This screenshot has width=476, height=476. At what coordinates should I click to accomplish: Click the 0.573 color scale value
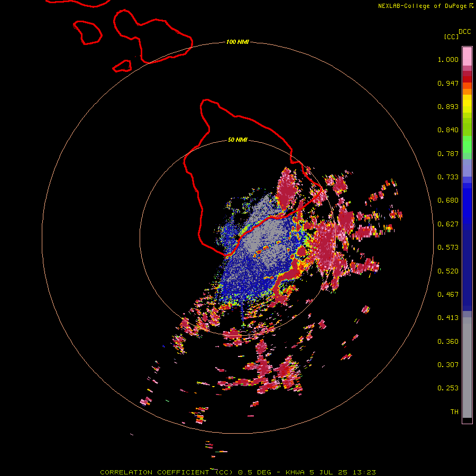coord(448,248)
